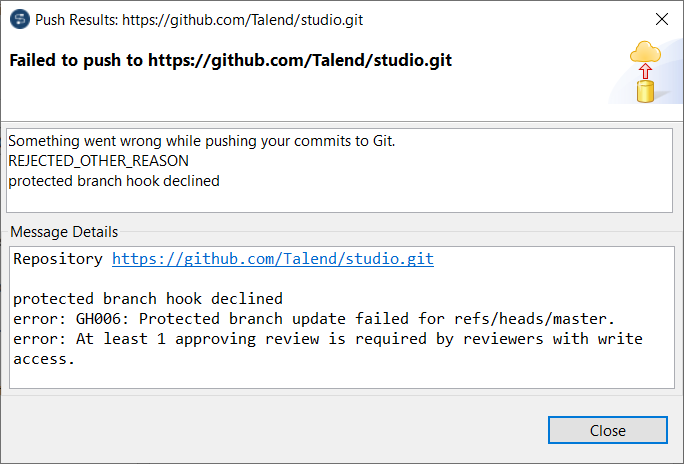Open the Talend studio.git repository link
Screen dimensions: 684x464
(272, 259)
